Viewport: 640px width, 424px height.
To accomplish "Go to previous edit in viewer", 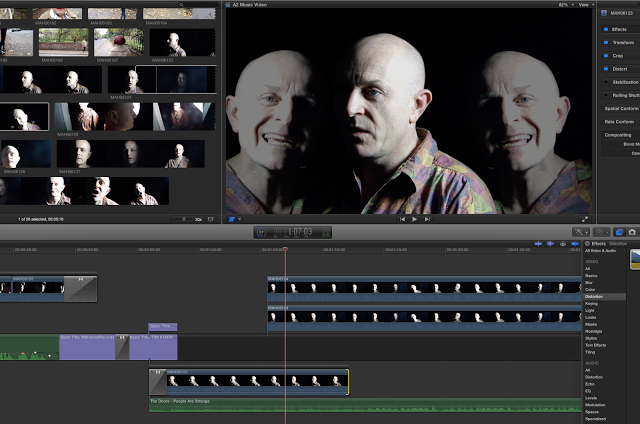I will coord(402,219).
